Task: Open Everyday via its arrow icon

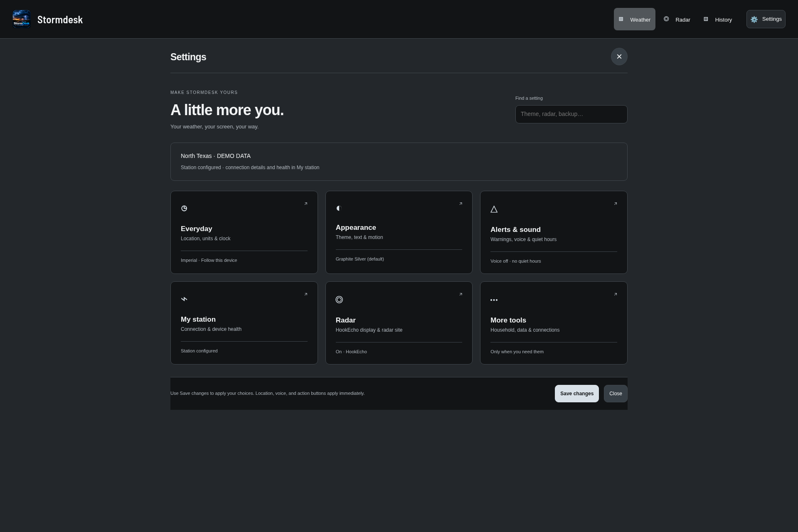Action: (306, 204)
